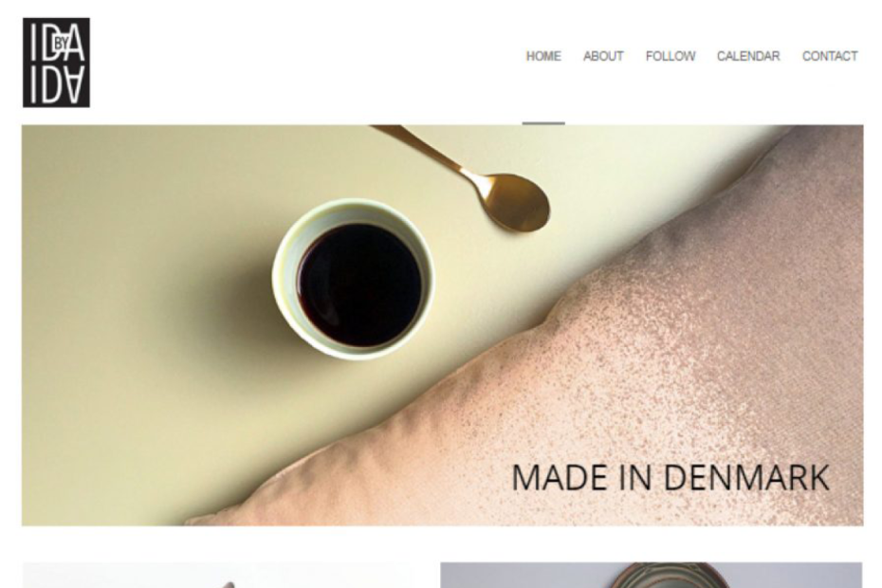Open the HOME navigation item
This screenshot has width=882, height=588.
pyautogui.click(x=543, y=56)
